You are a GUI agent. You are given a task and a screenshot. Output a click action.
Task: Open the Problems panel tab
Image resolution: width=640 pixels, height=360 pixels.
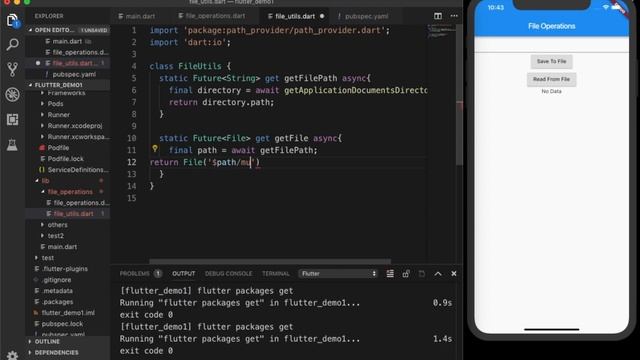pos(135,273)
